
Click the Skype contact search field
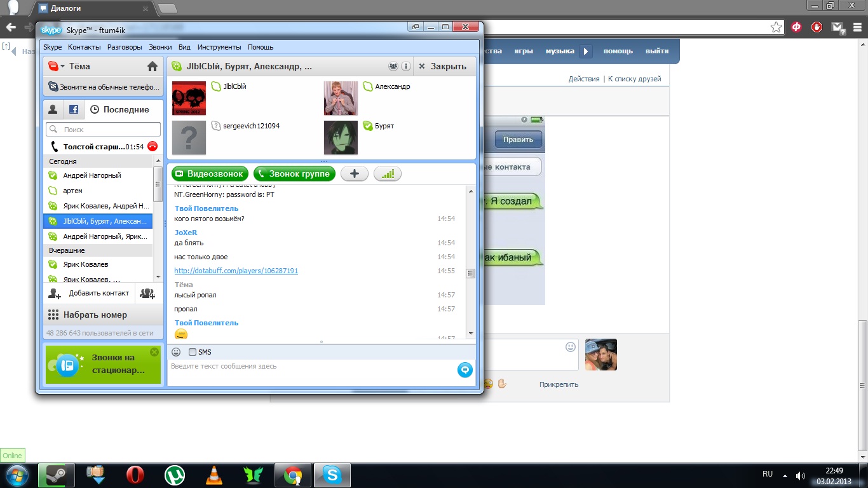click(103, 130)
